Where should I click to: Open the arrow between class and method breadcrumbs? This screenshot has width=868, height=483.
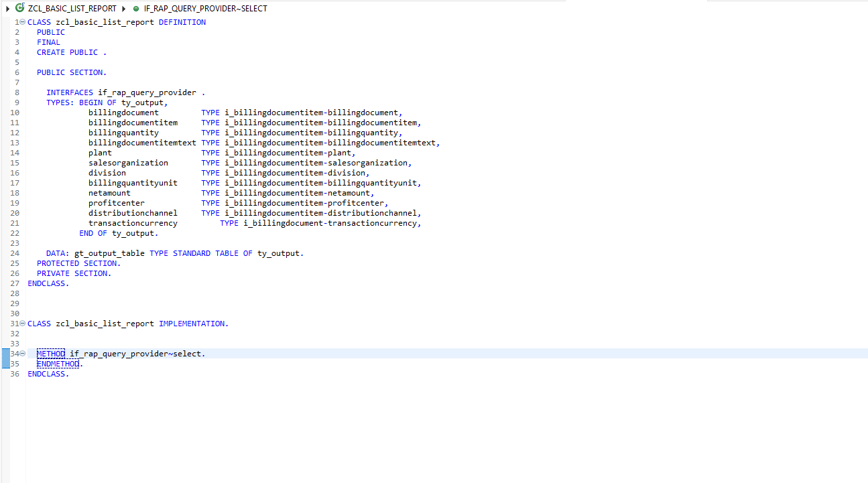124,9
